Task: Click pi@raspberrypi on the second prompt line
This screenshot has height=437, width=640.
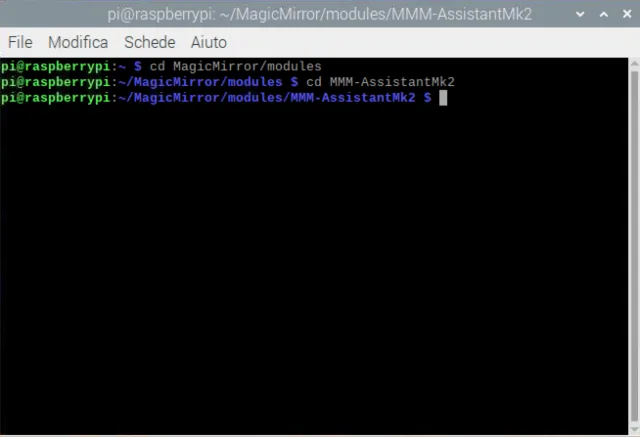Action: click(55, 81)
